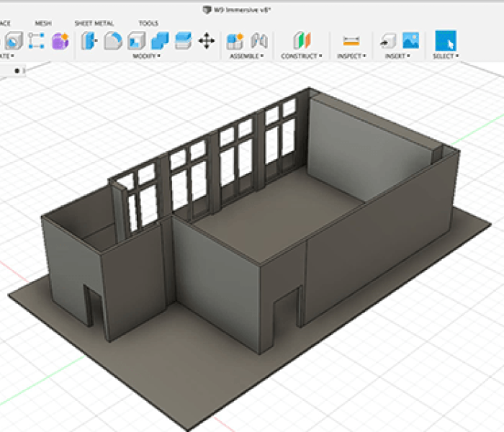Open the MESH tab
Image resolution: width=504 pixels, height=432 pixels.
pyautogui.click(x=43, y=23)
